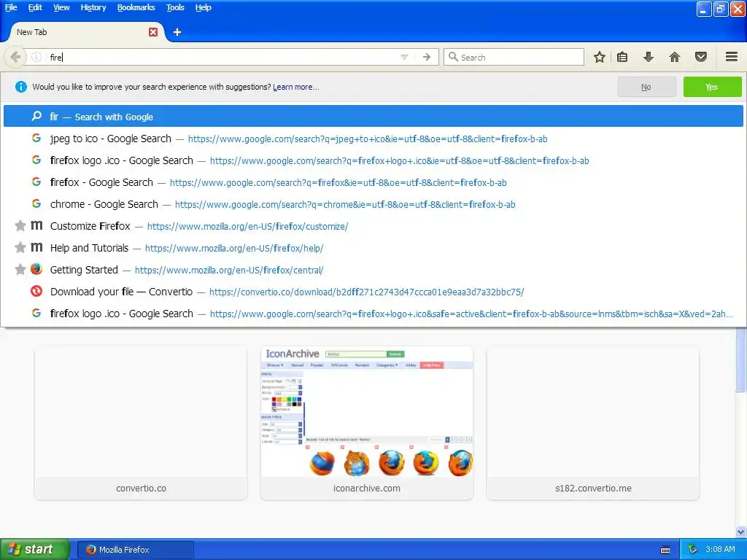Open the File menu
Image resolution: width=747 pixels, height=560 pixels.
tap(11, 7)
